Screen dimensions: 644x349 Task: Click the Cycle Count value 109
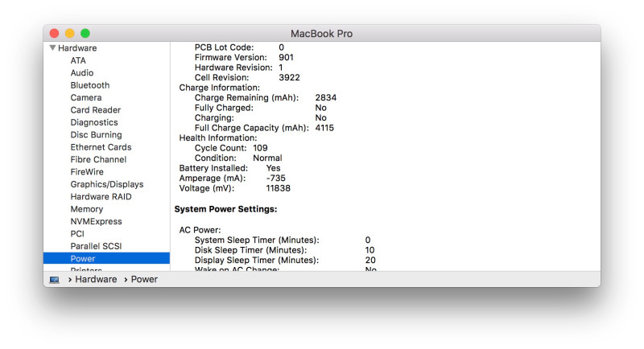point(260,148)
